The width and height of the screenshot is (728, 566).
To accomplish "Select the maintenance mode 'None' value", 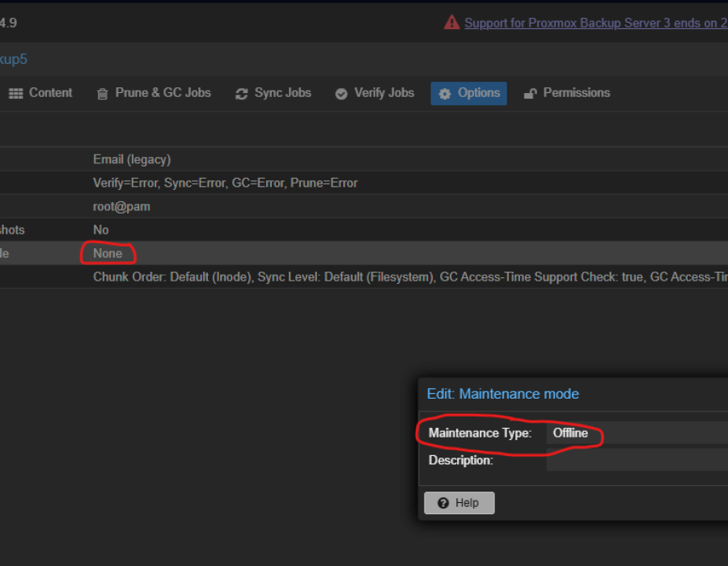I will click(108, 253).
